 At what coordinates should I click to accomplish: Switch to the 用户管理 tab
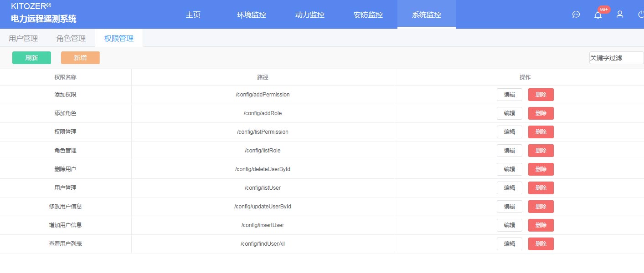23,39
